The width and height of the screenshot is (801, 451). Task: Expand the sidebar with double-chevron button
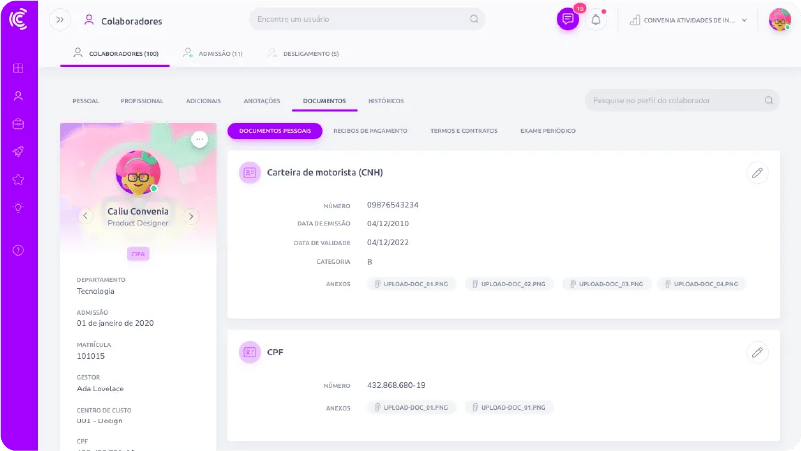(x=59, y=19)
